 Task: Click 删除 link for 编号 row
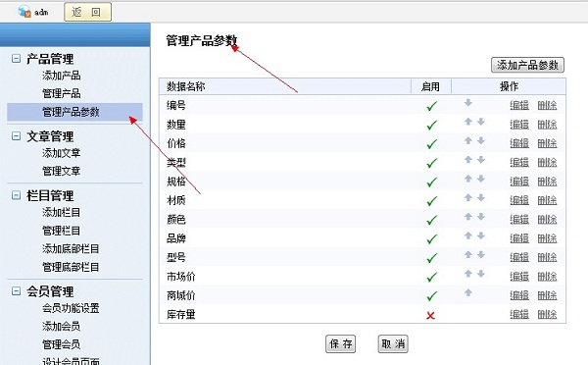547,106
